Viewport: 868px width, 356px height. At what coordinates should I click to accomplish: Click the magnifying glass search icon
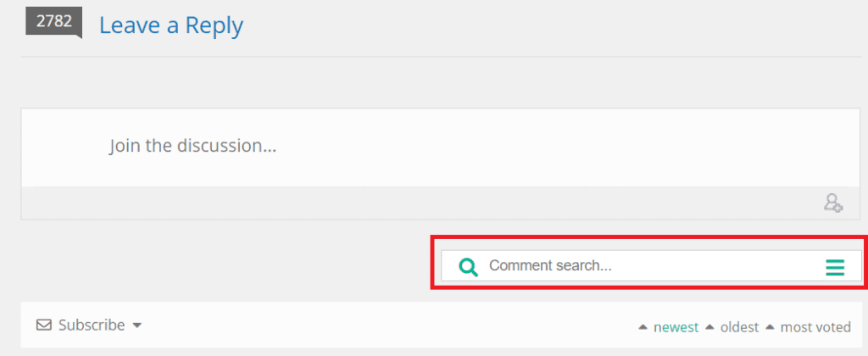468,267
